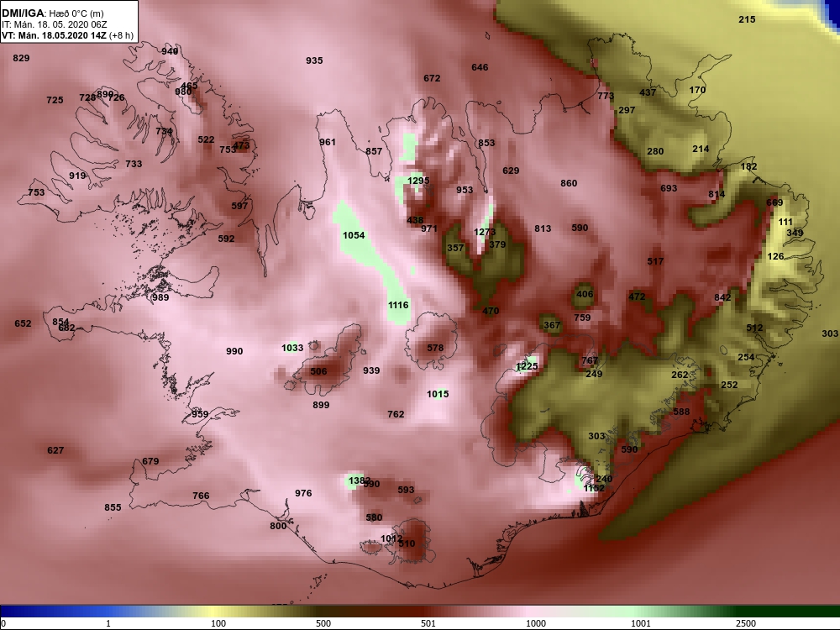Image resolution: width=840 pixels, height=630 pixels.
Task: Click the '500' tick label on the color bar
Action: coord(323,623)
